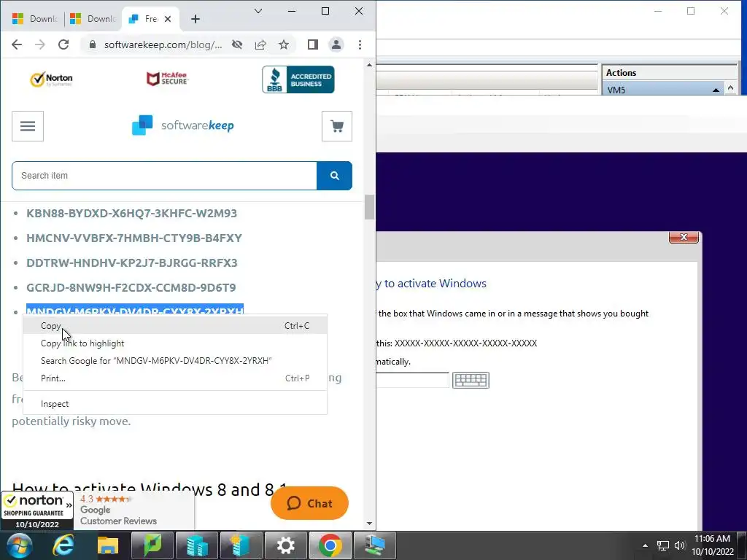Screen dimensions: 747x560
Task: Go back in Chrome browser
Action: (x=17, y=44)
